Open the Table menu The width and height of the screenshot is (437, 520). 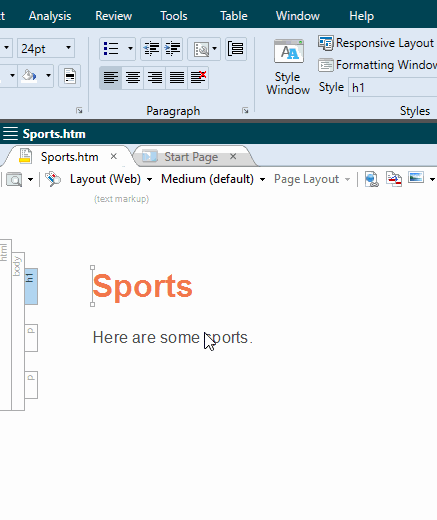pyautogui.click(x=234, y=16)
